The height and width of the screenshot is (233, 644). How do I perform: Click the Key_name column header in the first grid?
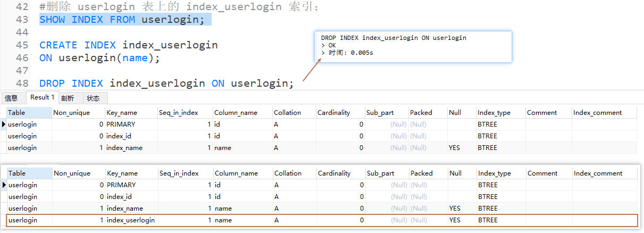122,113
